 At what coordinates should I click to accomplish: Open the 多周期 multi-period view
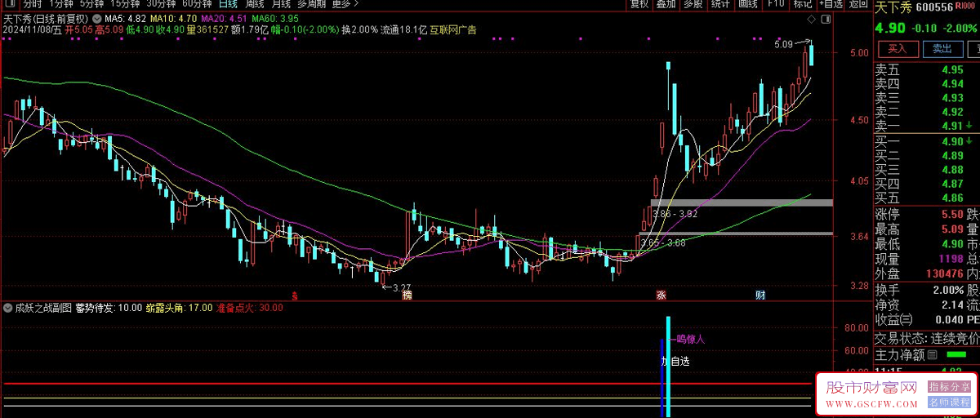point(312,4)
